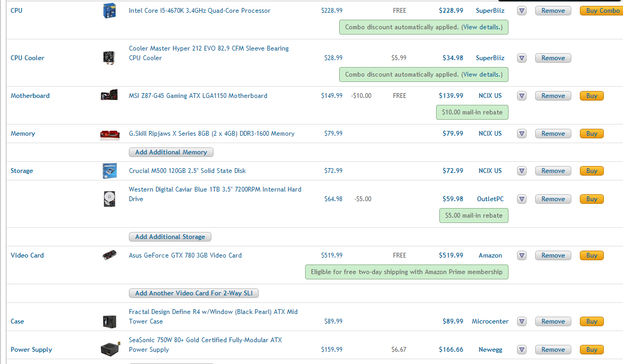Open Western Digital Caviar Blue 1TB link
Screen dimensions: 623x364
(215, 194)
